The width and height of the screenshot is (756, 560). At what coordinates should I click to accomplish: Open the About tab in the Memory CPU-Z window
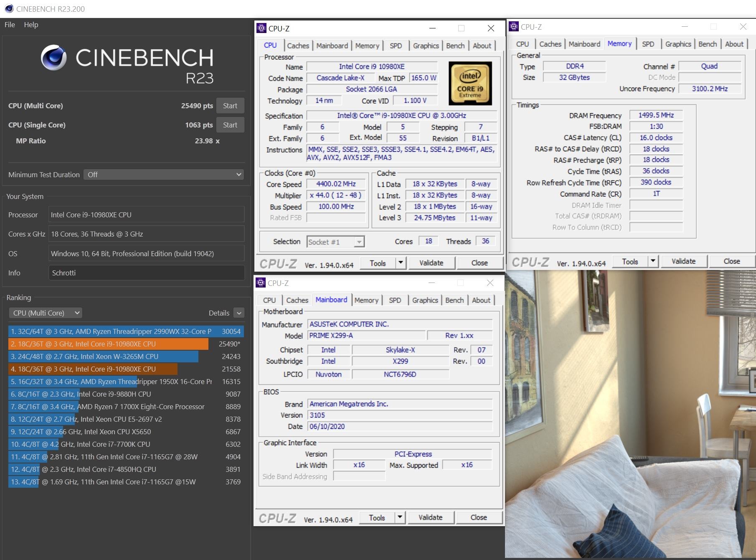click(734, 44)
